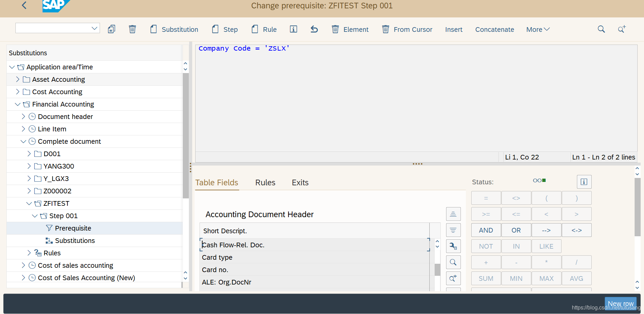Select the Z000002 tree item
The width and height of the screenshot is (644, 314).
[57, 191]
